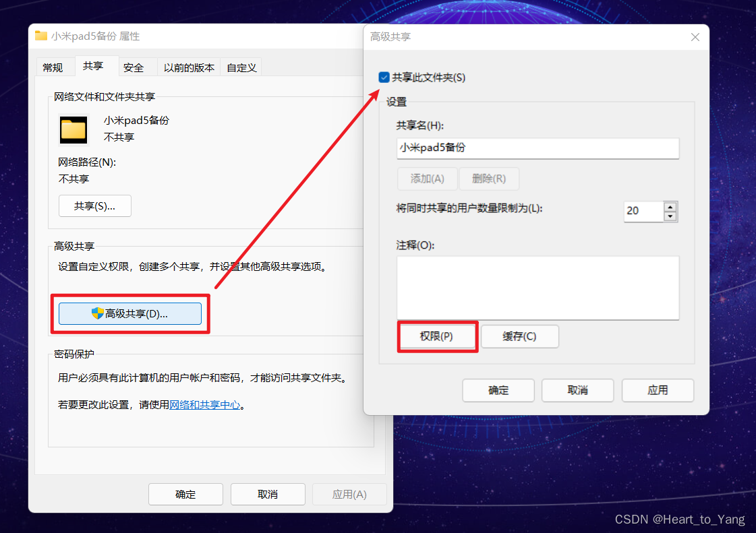Viewport: 756px width, 533px height.
Task: Open the 自定义 tab
Action: [241, 67]
